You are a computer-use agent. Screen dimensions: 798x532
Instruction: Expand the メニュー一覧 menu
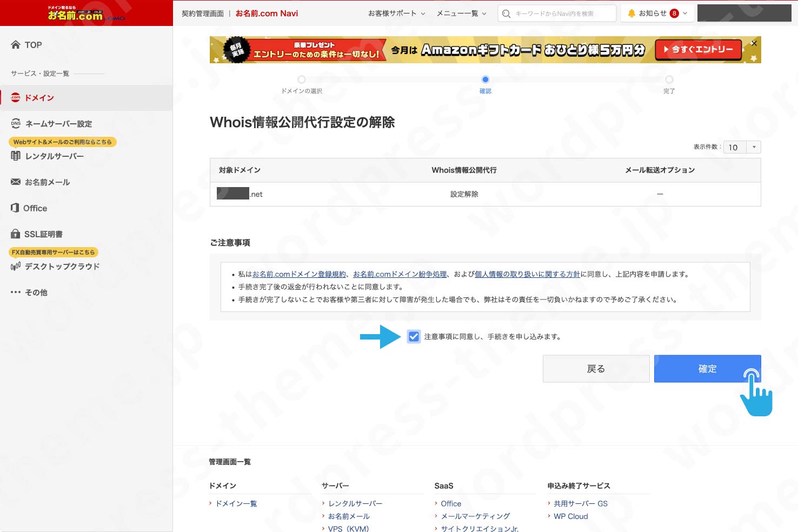click(462, 14)
